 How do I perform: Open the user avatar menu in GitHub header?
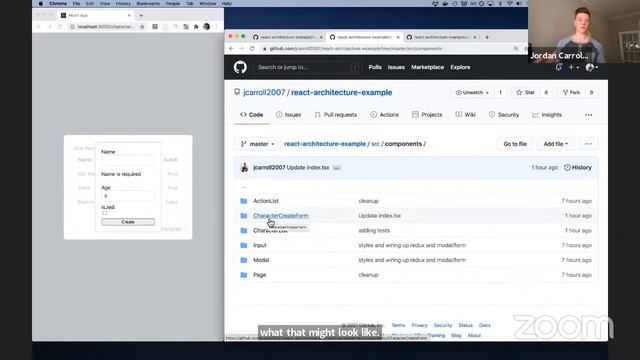tap(591, 67)
